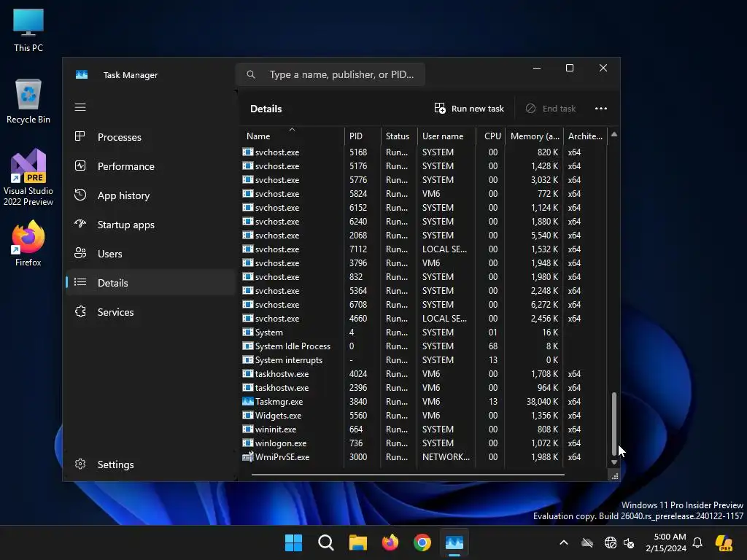Click the Taskmgr.exe process icon

(x=248, y=402)
